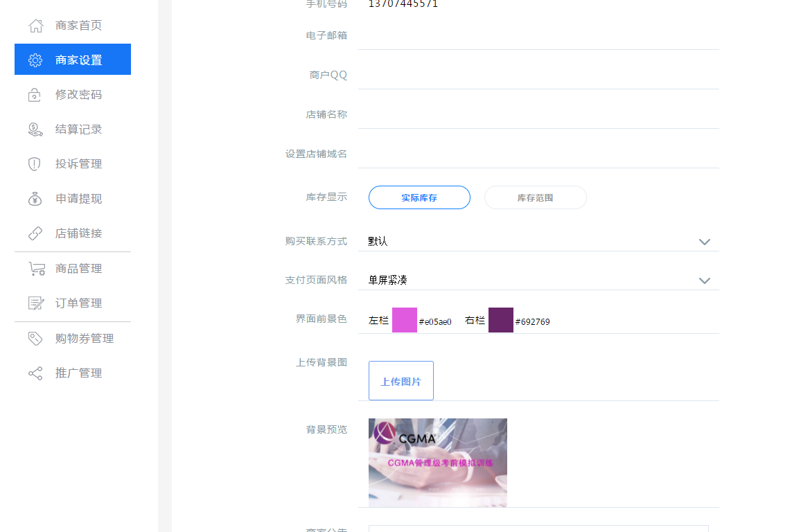801x532 pixels.
Task: Click the lock icon for 修改密码
Action: click(x=34, y=95)
